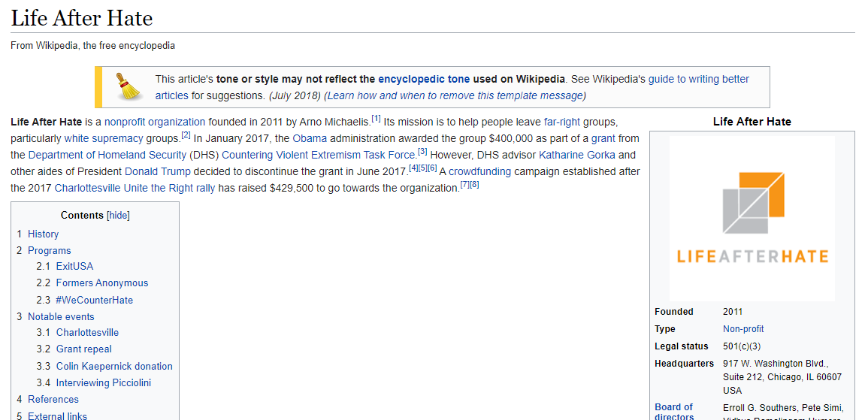Viewport: 868px width, 420px height.
Task: Open Non-profit link in infobox
Action: [743, 329]
